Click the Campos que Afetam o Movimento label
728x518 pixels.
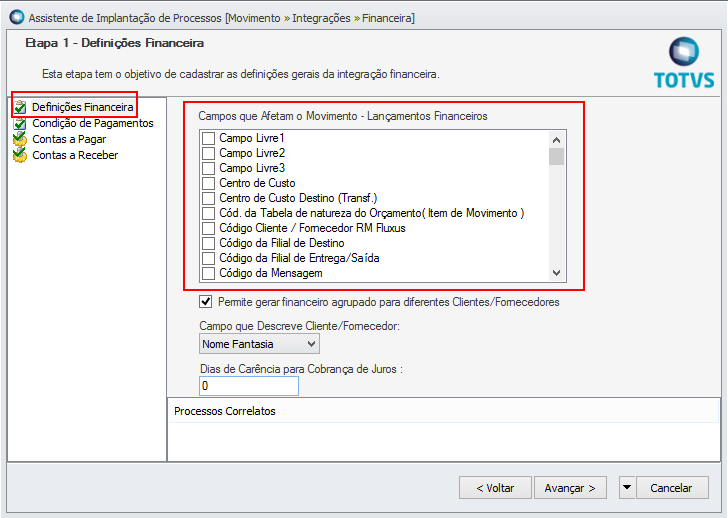(343, 116)
